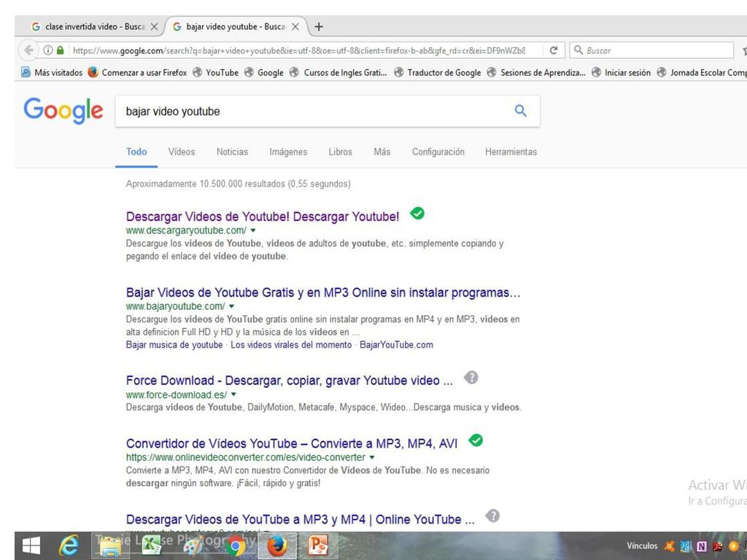The image size is (747, 560).
Task: Click the Firefox back arrow button
Action: click(x=28, y=50)
